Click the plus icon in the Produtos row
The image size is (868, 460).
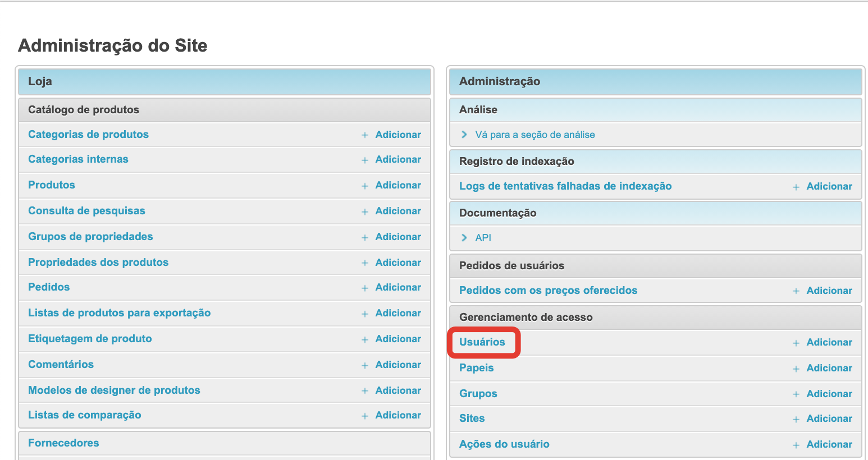[365, 186]
